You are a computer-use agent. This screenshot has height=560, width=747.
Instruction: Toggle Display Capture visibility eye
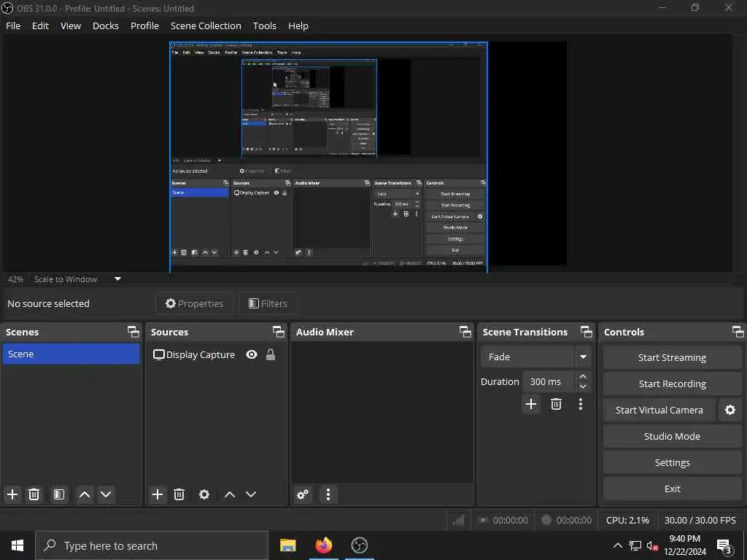coord(252,355)
